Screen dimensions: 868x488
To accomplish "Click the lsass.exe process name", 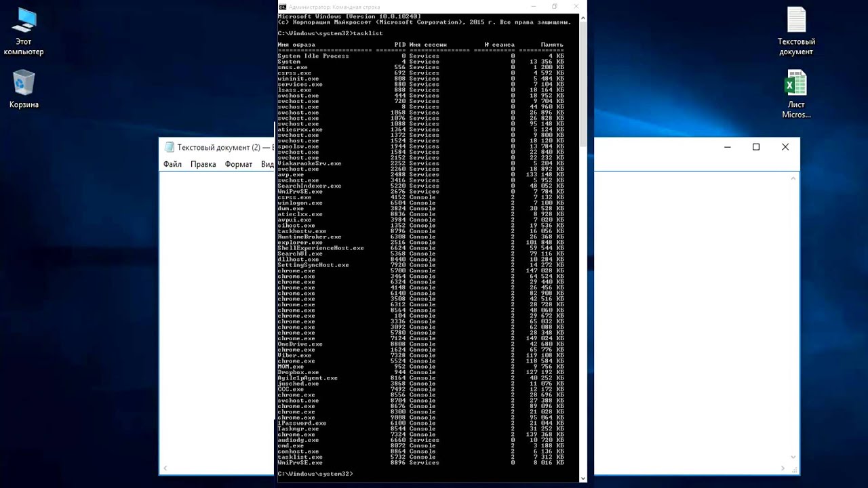I will coord(294,90).
